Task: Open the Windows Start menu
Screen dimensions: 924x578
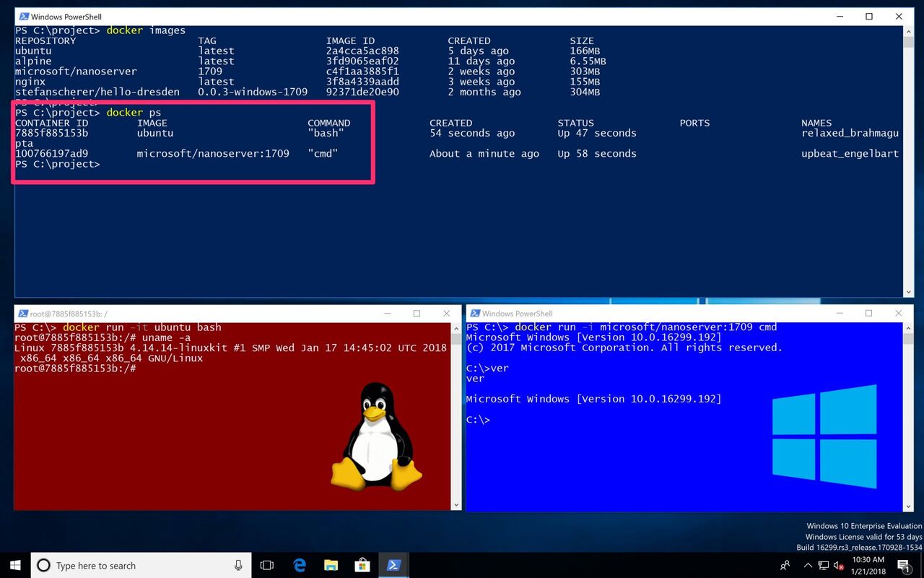Action: point(16,565)
